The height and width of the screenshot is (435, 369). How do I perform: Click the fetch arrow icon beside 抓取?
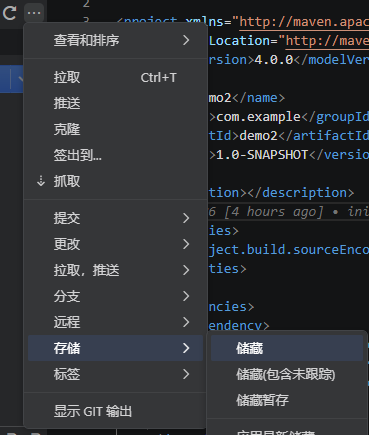coord(41,181)
